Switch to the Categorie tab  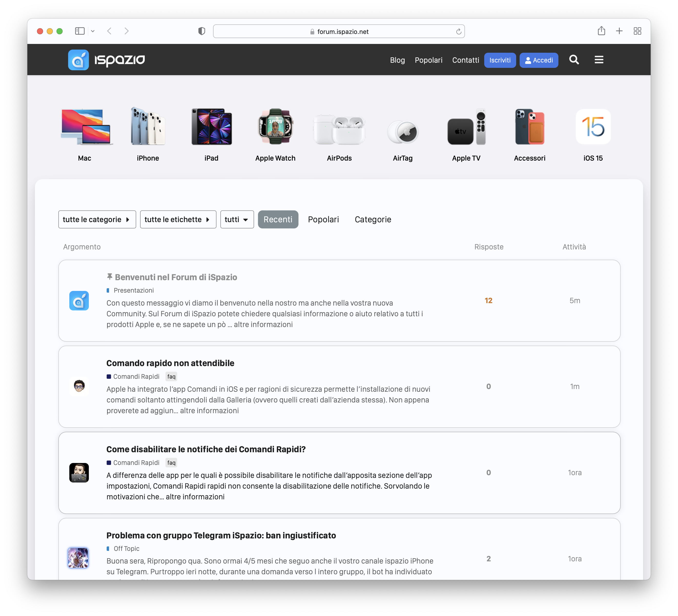(373, 220)
